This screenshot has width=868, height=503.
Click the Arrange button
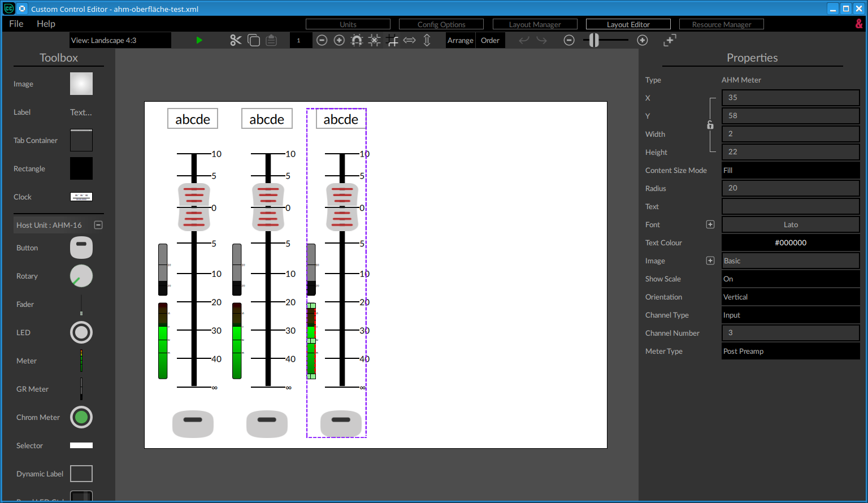(461, 40)
